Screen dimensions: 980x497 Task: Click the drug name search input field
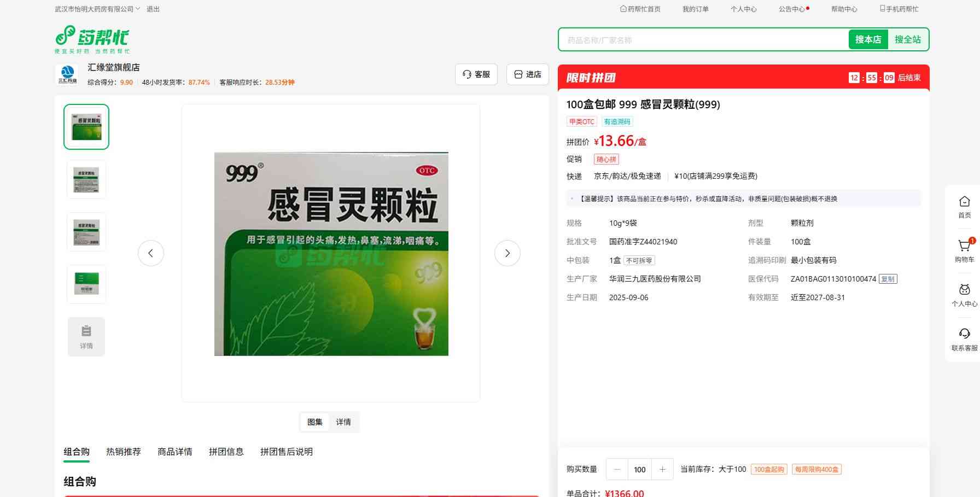pyautogui.click(x=703, y=40)
